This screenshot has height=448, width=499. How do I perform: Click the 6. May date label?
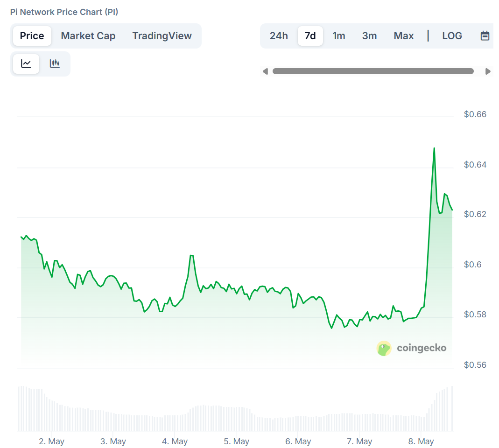click(298, 441)
